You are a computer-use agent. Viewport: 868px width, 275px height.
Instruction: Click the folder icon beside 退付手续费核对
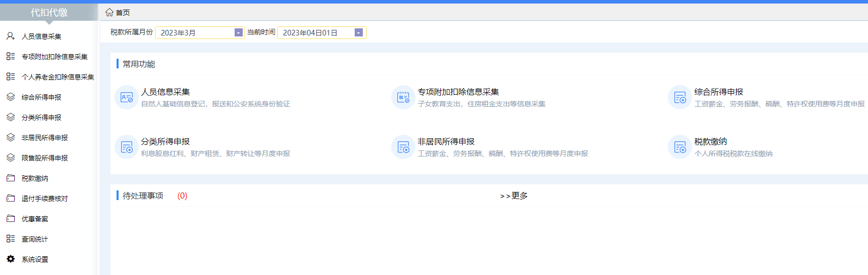[x=11, y=198]
